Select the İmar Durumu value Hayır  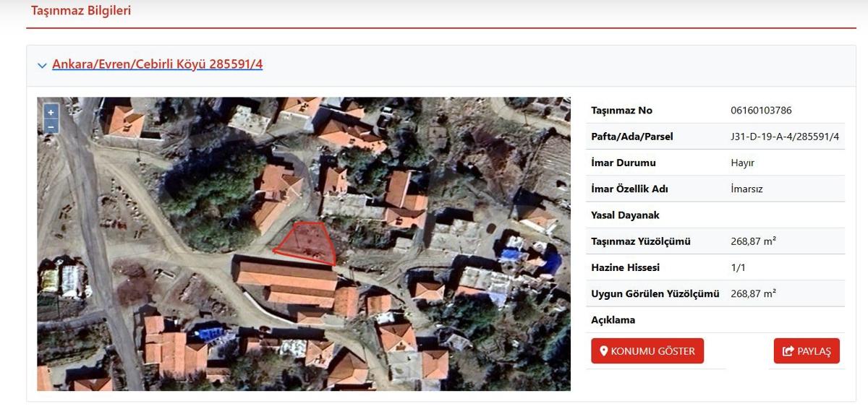coord(743,163)
